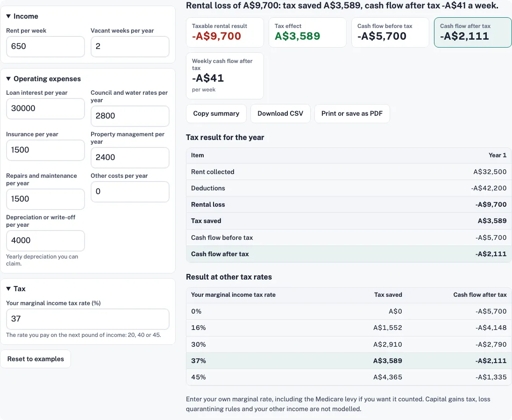Collapse the Income section
The width and height of the screenshot is (512, 420).
[22, 16]
